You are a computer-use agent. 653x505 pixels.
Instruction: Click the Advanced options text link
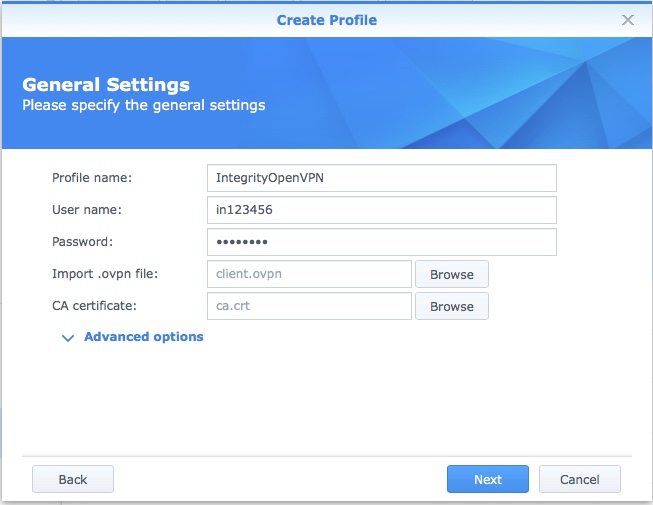[143, 337]
